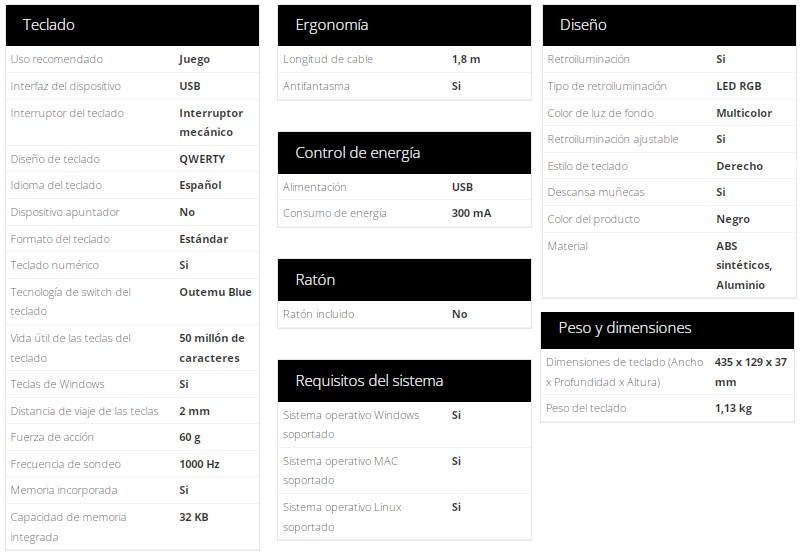Click the Descansa muñecas row label
Screen dimensions: 804x553
596,192
